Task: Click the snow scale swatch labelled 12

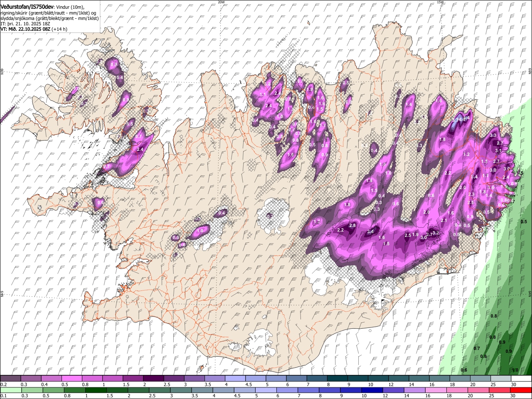Action: point(398,379)
